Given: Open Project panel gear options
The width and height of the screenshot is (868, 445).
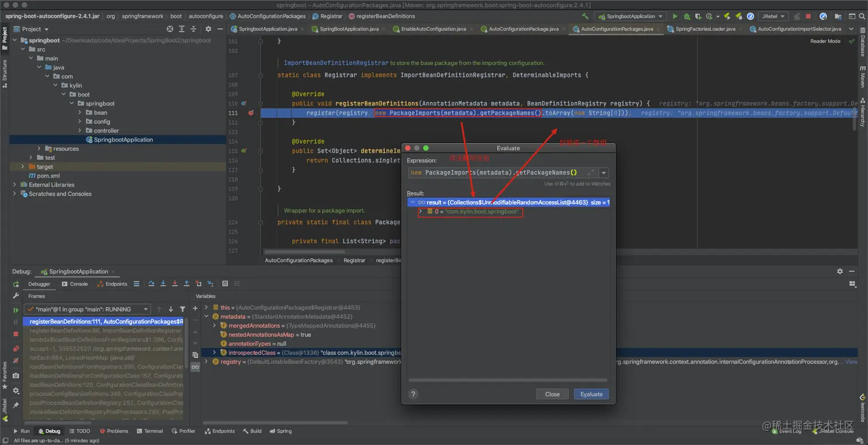Looking at the screenshot, I should click(x=208, y=29).
